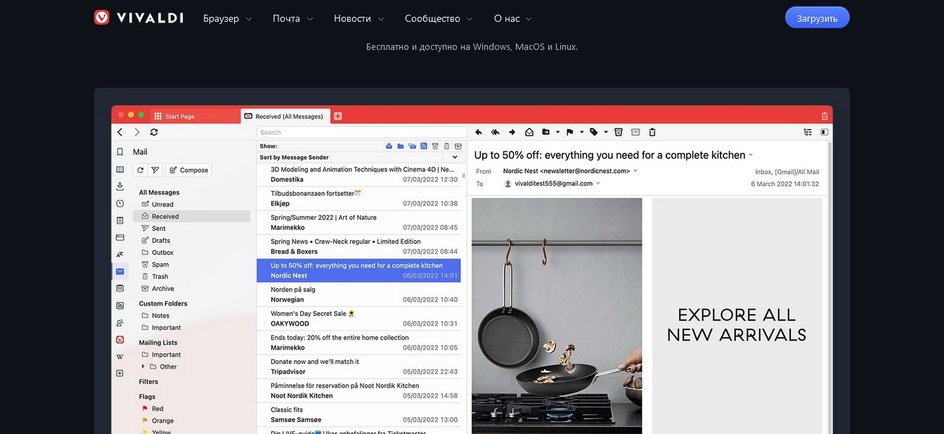This screenshot has height=434, width=944.
Task: Toggle Show archived filter icon in Show row
Action: (x=458, y=146)
